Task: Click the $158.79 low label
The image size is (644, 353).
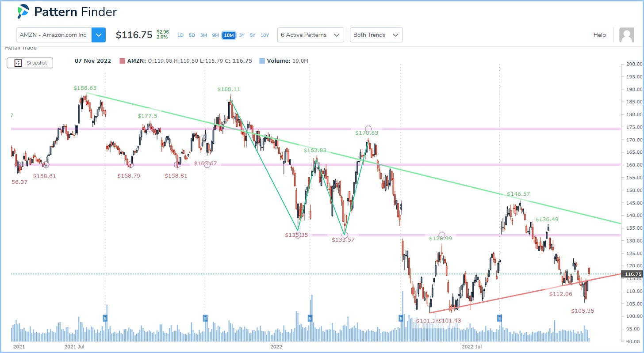Action: pos(129,176)
